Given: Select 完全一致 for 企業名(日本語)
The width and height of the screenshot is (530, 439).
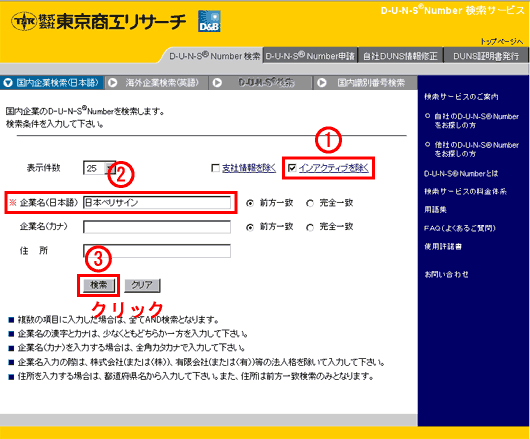Looking at the screenshot, I should coord(310,203).
